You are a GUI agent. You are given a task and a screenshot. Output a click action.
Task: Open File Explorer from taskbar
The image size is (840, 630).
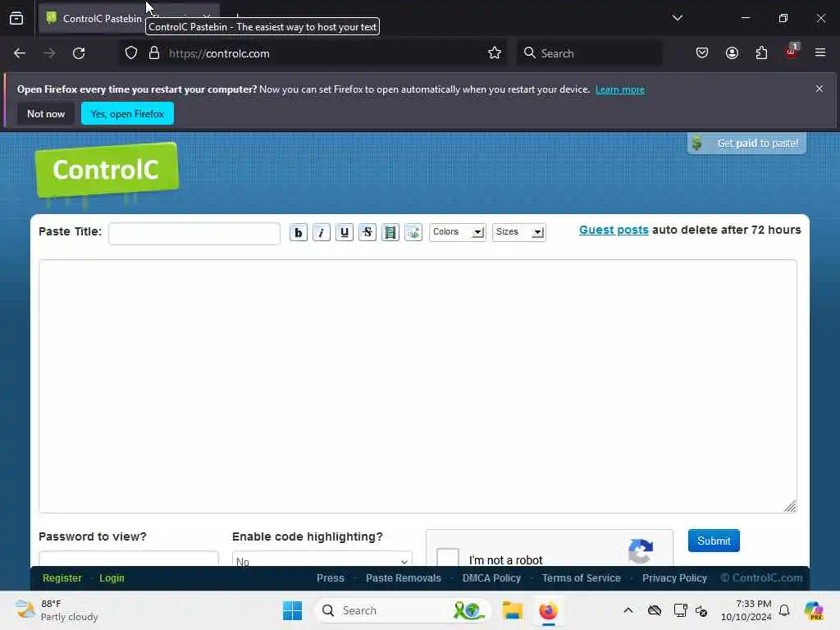pyautogui.click(x=512, y=610)
